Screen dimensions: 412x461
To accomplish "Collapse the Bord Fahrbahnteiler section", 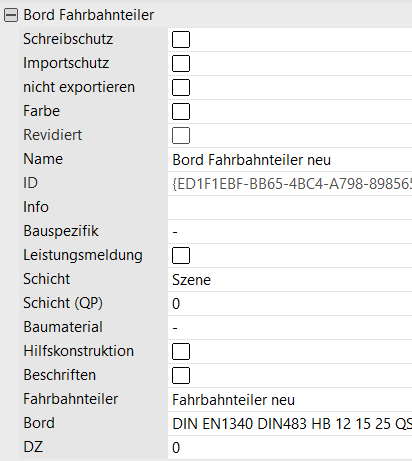I will pos(11,15).
